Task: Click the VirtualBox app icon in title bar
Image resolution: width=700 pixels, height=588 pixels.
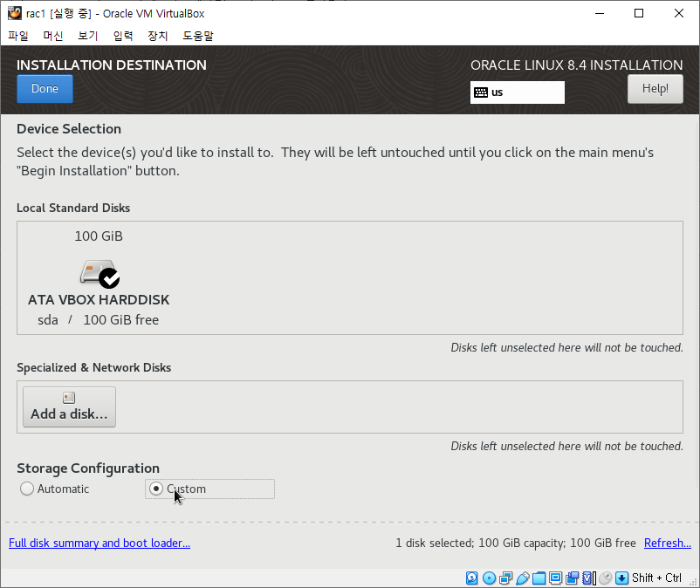Action: (14, 13)
